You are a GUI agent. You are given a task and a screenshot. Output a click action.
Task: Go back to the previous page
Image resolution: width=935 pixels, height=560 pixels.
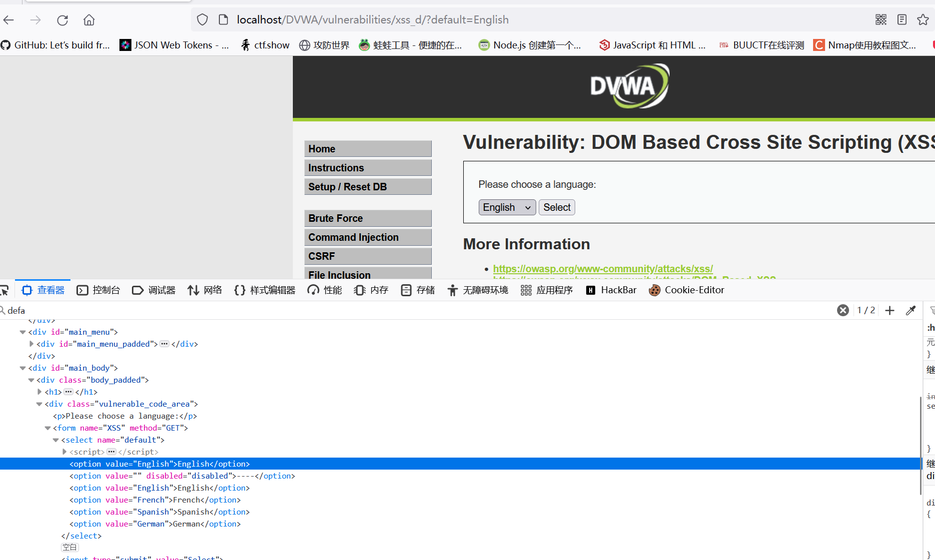pyautogui.click(x=8, y=20)
